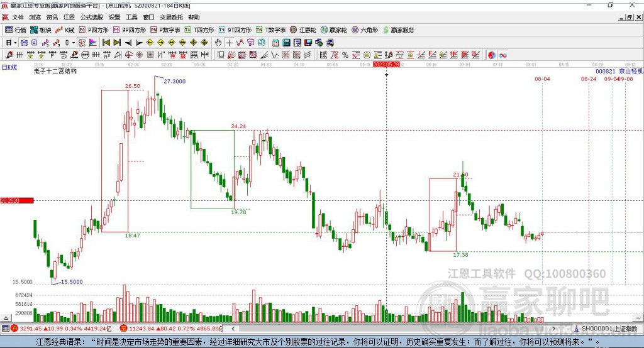This screenshot has width=644, height=348.
Task: Click the last yellow diamond arrow icon
Action: tap(204, 43)
